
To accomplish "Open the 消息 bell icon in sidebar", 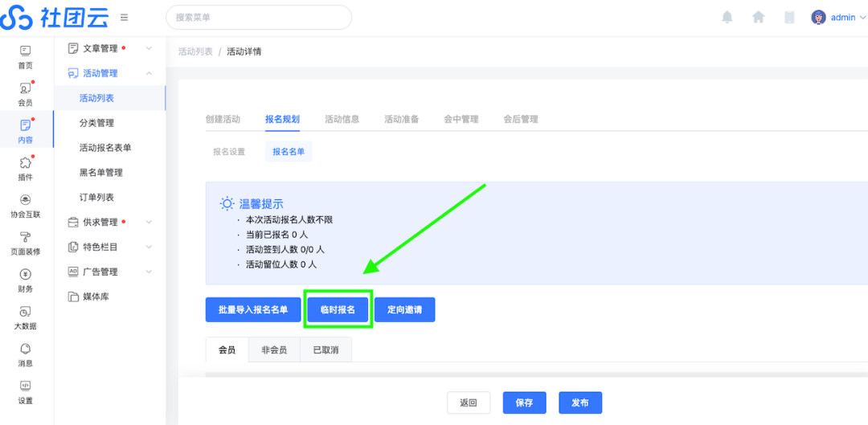I will pyautogui.click(x=26, y=349).
